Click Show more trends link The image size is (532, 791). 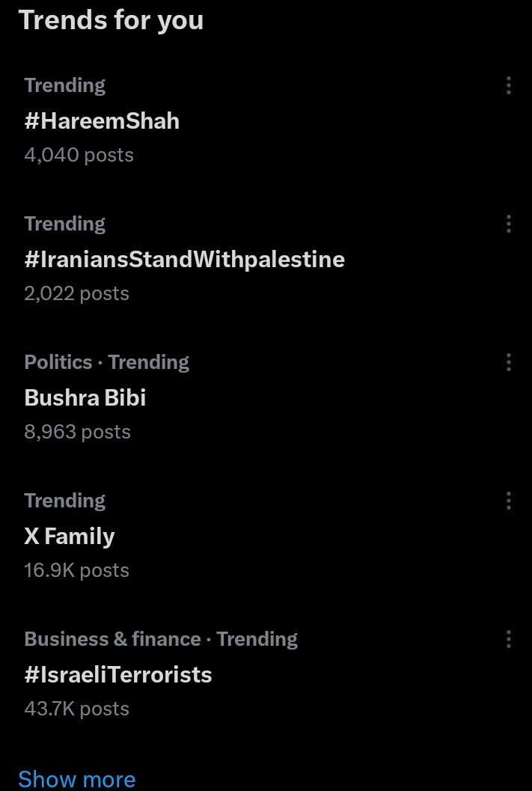click(76, 779)
